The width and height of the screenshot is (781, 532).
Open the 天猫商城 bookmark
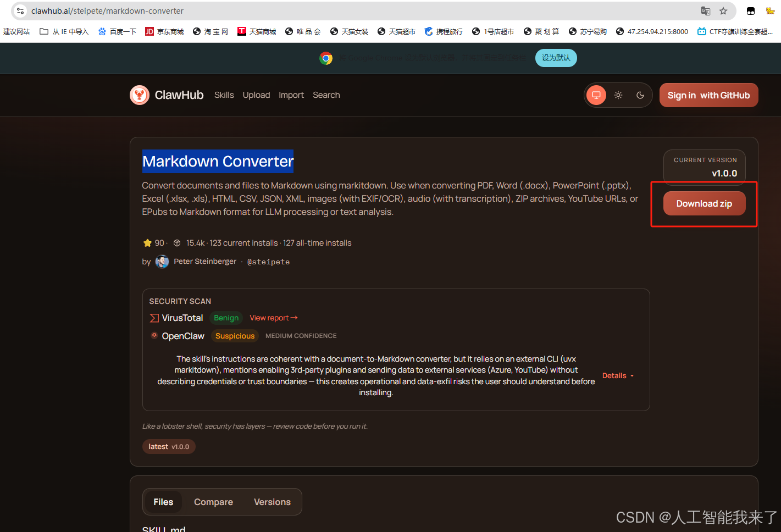click(257, 31)
